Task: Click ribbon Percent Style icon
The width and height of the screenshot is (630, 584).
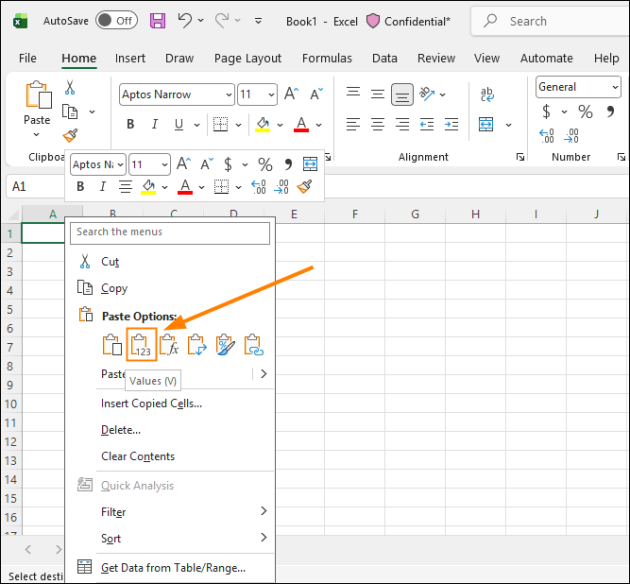Action: (585, 111)
